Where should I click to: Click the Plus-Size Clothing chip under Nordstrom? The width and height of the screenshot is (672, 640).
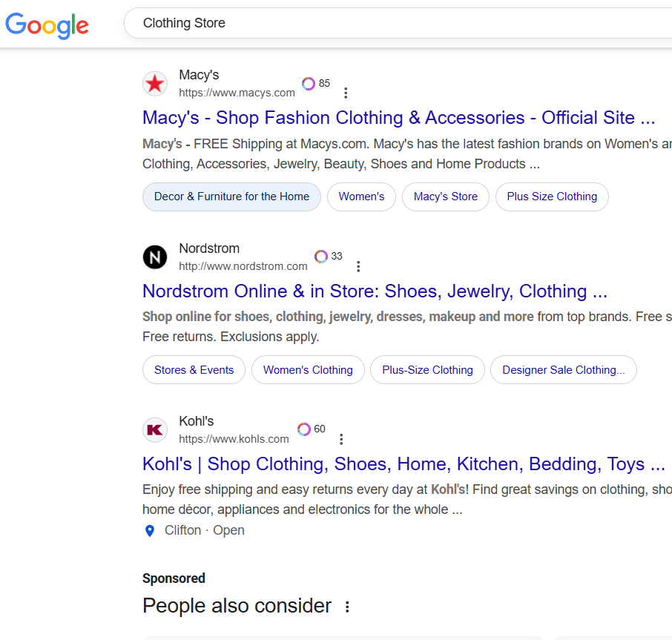428,370
